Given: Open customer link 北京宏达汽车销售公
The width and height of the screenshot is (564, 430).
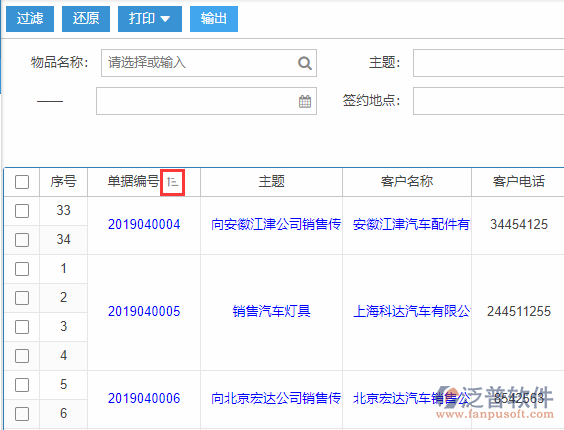Looking at the screenshot, I should point(411,398).
